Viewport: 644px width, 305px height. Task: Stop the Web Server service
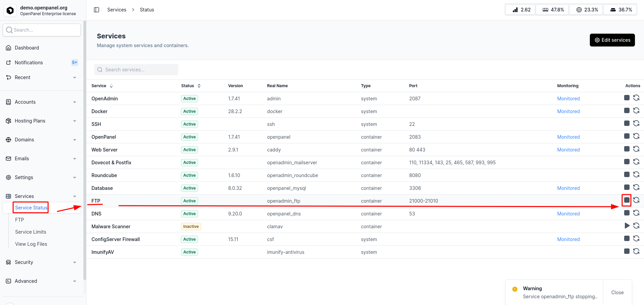coord(627,149)
